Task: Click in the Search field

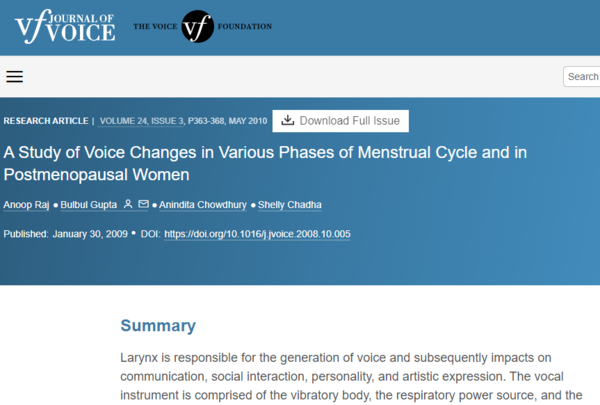Action: click(x=582, y=77)
